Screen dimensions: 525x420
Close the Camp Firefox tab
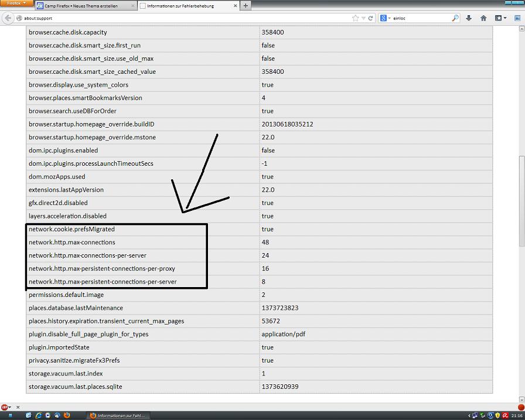[132, 6]
